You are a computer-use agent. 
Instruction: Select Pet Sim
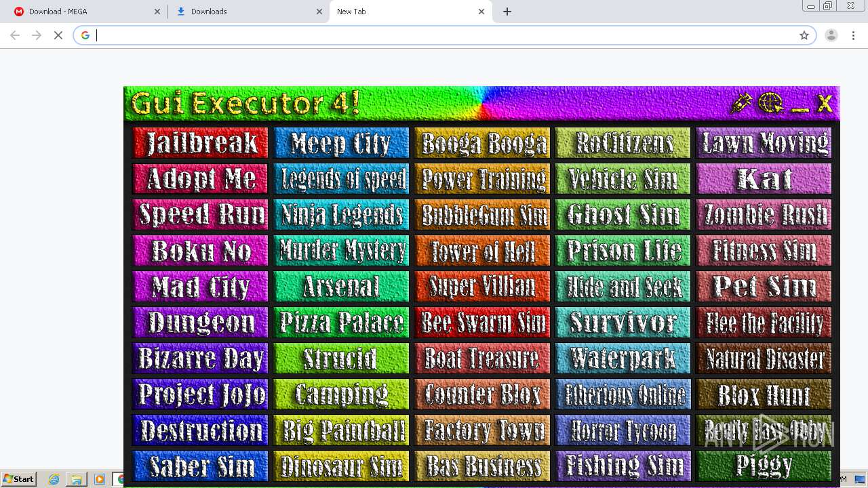coord(764,287)
